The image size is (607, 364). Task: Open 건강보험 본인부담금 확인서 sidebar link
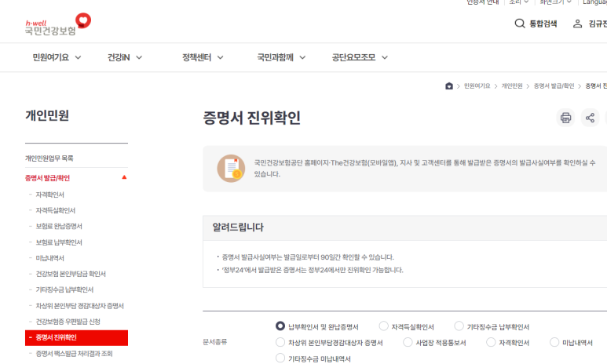[71, 274]
